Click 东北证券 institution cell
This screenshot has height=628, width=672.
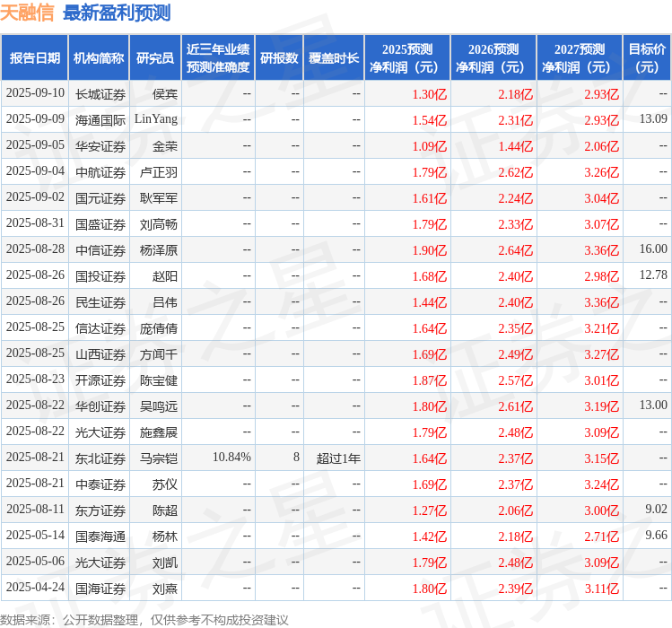point(100,458)
